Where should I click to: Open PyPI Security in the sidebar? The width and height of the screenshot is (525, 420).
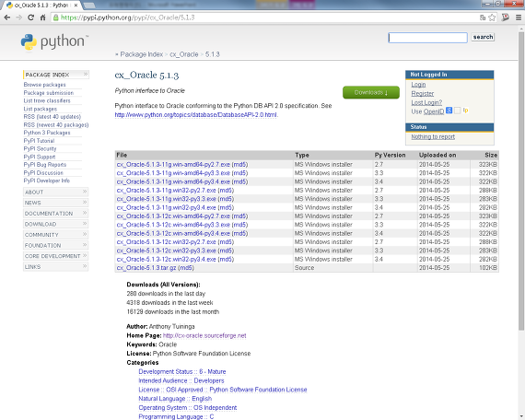40,148
